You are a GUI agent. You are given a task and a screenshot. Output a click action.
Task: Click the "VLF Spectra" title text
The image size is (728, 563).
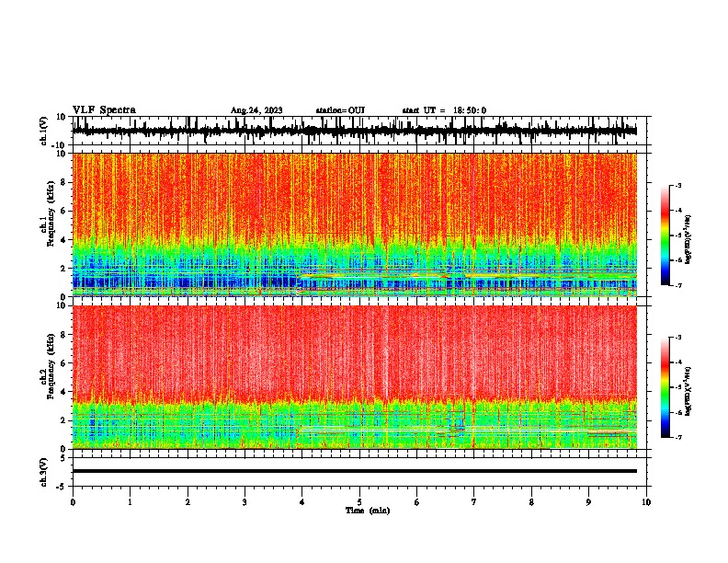104,110
